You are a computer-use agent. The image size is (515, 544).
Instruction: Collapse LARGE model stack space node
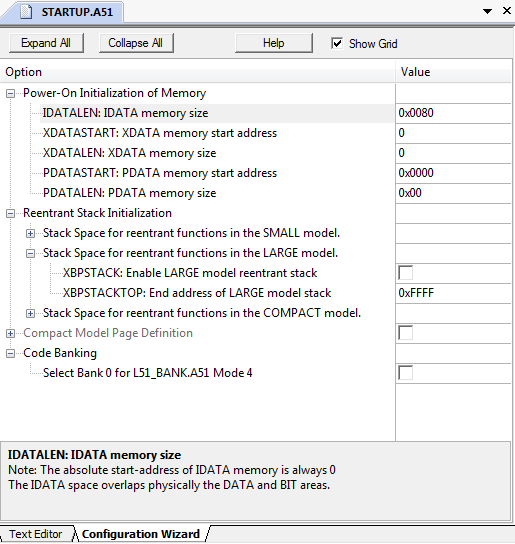tap(31, 254)
